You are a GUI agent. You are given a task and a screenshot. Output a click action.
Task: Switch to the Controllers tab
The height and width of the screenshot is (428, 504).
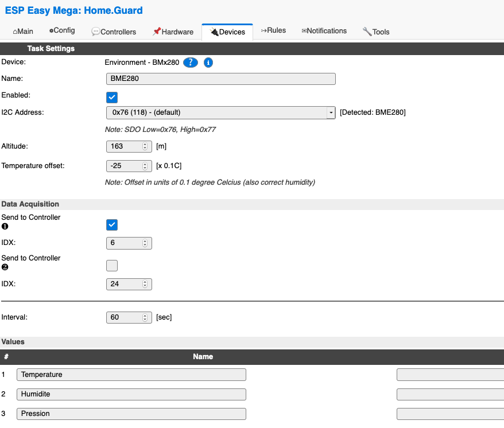[114, 32]
